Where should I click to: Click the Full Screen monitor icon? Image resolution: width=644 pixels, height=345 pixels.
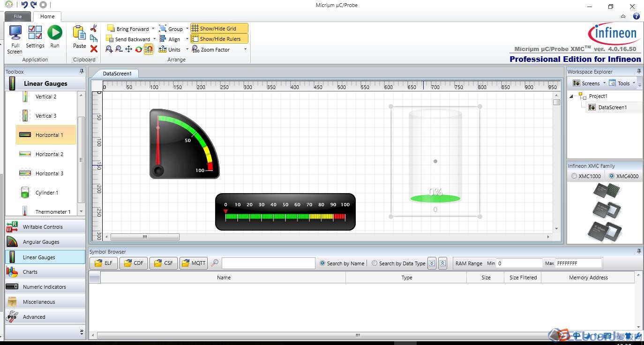coord(15,33)
